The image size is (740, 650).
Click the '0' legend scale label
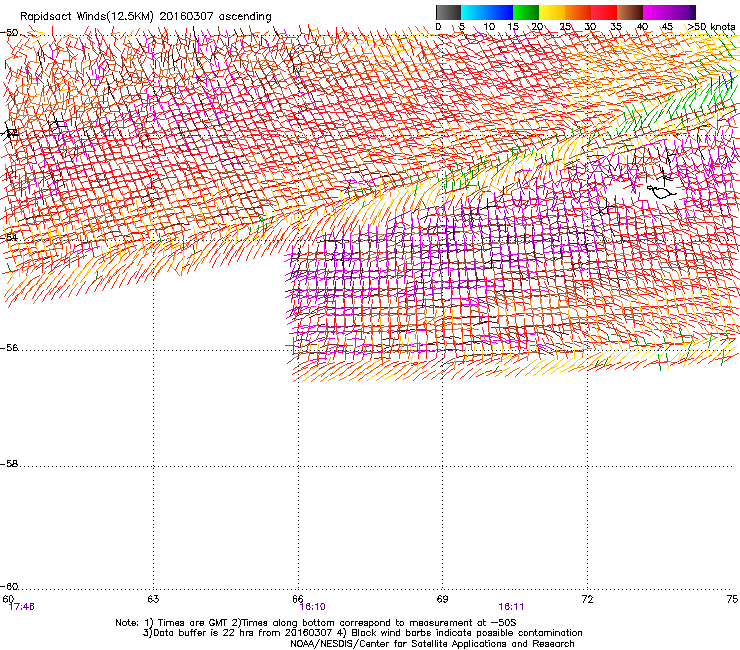438,27
